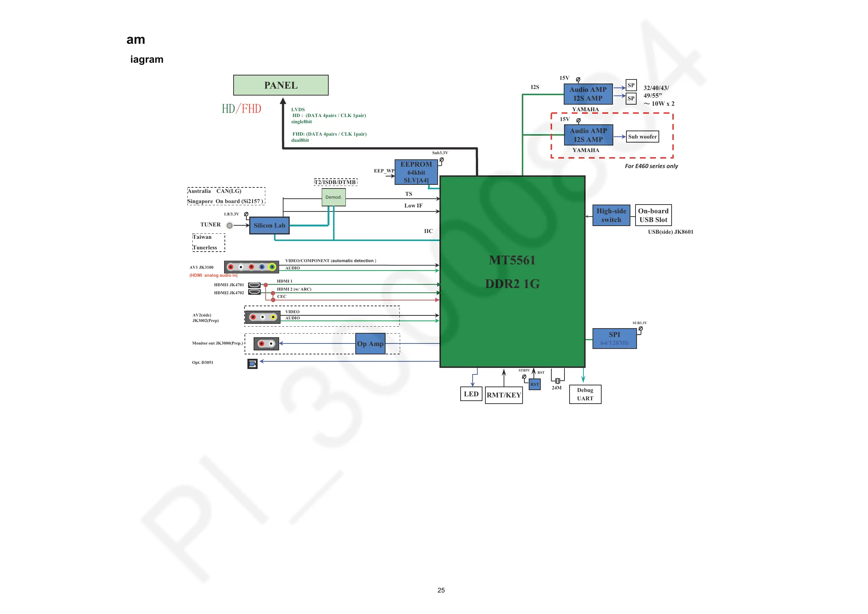Click the Sub woofer output box
Screen dimensions: 868x614
642,137
